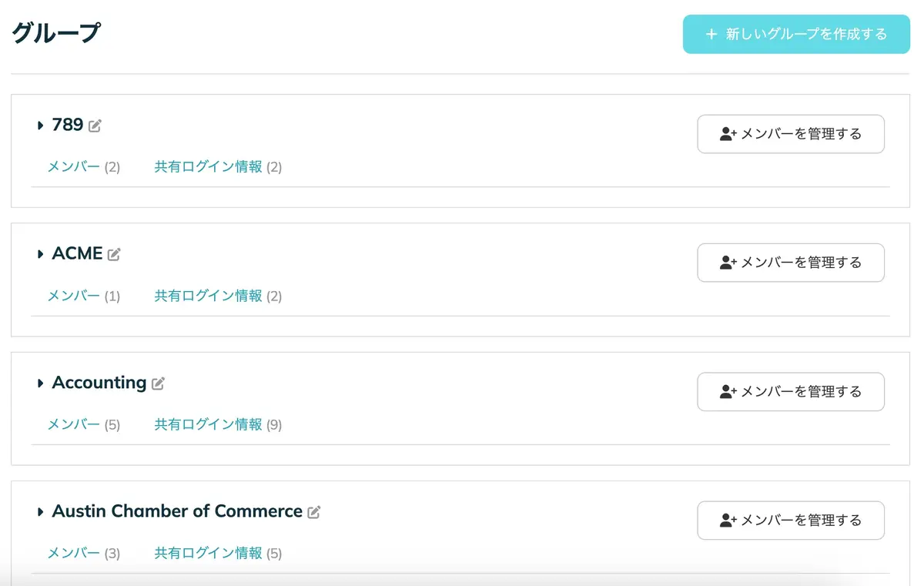The width and height of the screenshot is (924, 586).
Task: Manage members for Austin Chamber of Commerce
Action: [791, 521]
